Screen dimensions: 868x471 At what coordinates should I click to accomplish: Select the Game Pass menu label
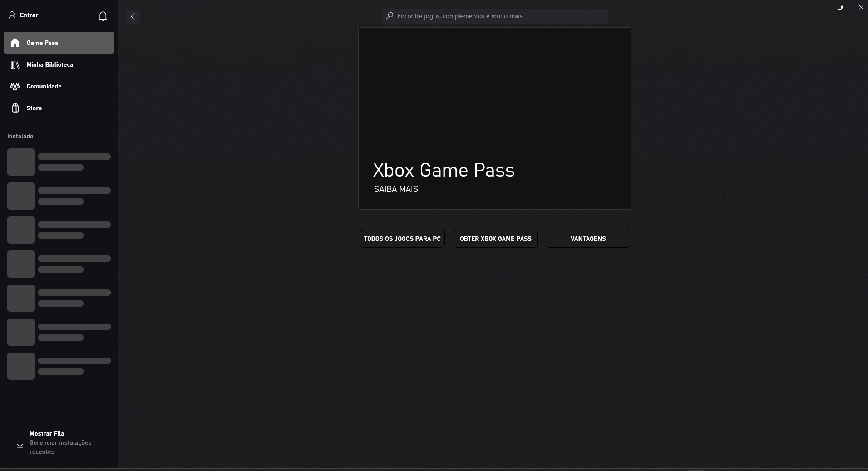click(x=42, y=43)
